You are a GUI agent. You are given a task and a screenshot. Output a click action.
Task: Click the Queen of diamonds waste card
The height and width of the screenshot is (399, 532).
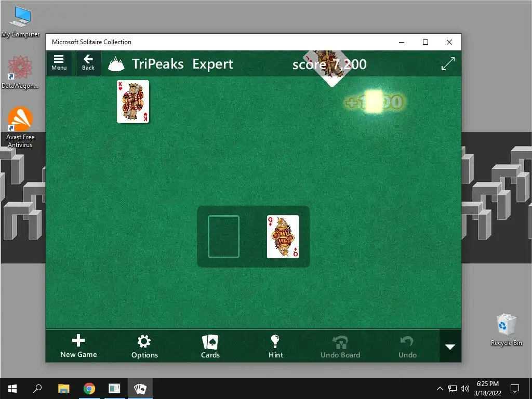point(283,236)
